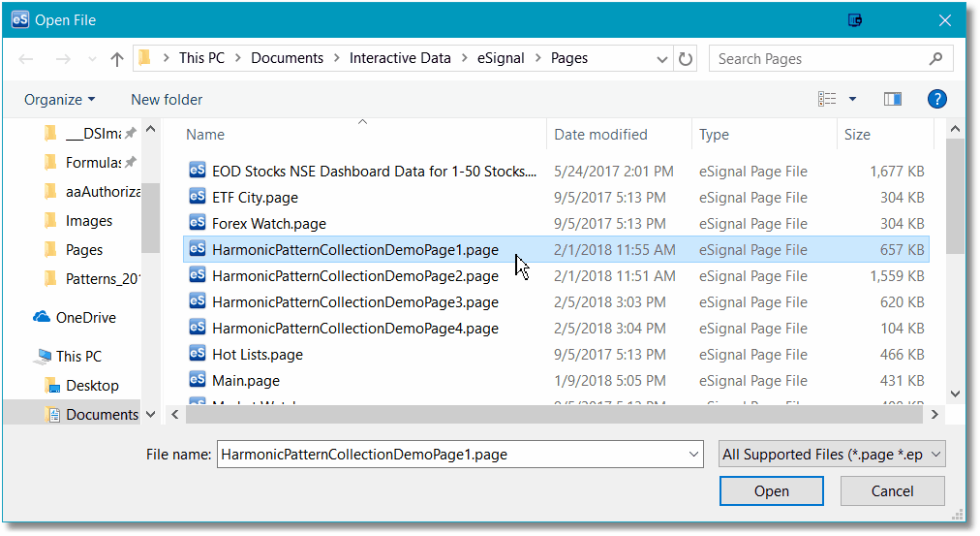Select Interactive Data in breadcrumb path
Image resolution: width=980 pixels, height=536 pixels.
pos(400,58)
